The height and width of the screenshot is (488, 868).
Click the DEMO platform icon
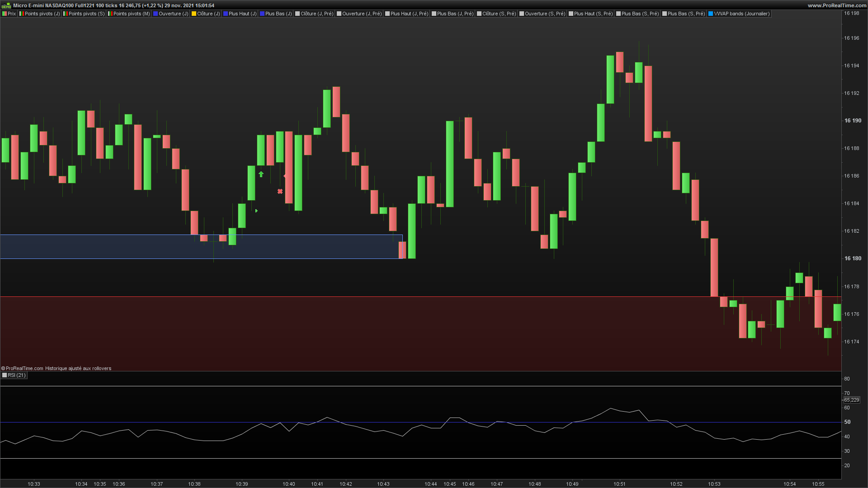coord(6,5)
